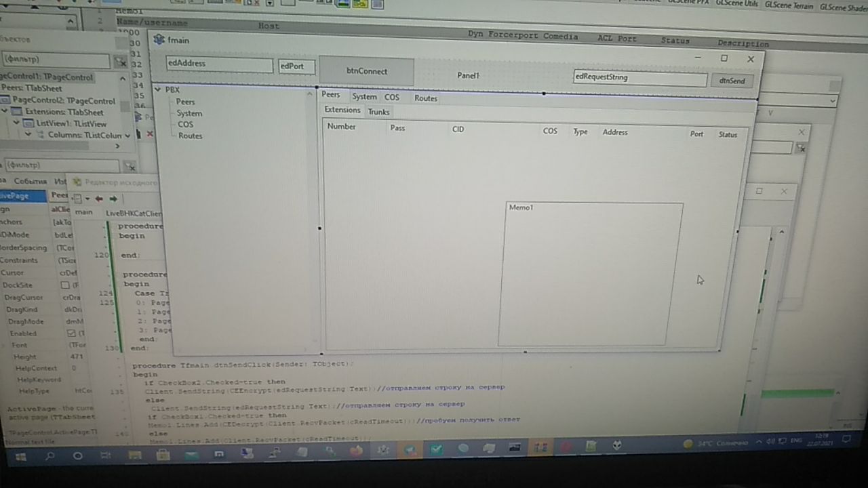The height and width of the screenshot is (488, 868).
Task: Select the Panel1 label area
Action: coord(468,76)
